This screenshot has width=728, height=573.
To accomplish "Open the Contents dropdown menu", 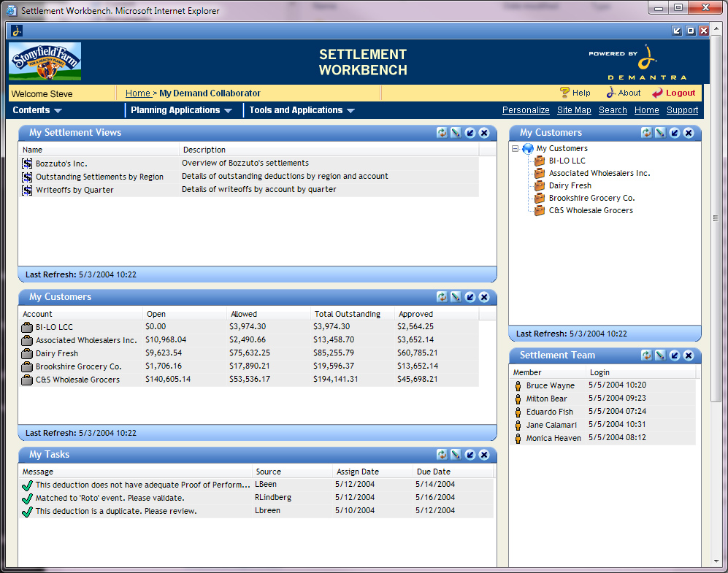I will point(37,110).
